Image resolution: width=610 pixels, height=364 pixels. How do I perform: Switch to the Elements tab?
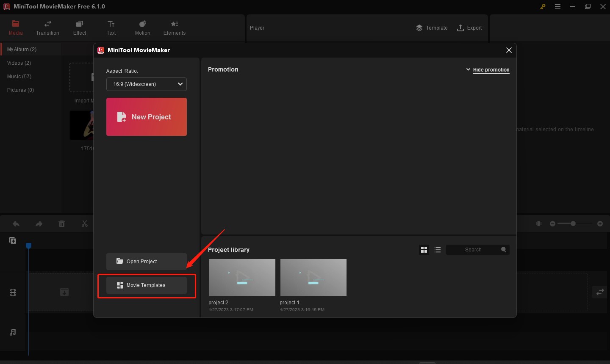[x=175, y=28]
